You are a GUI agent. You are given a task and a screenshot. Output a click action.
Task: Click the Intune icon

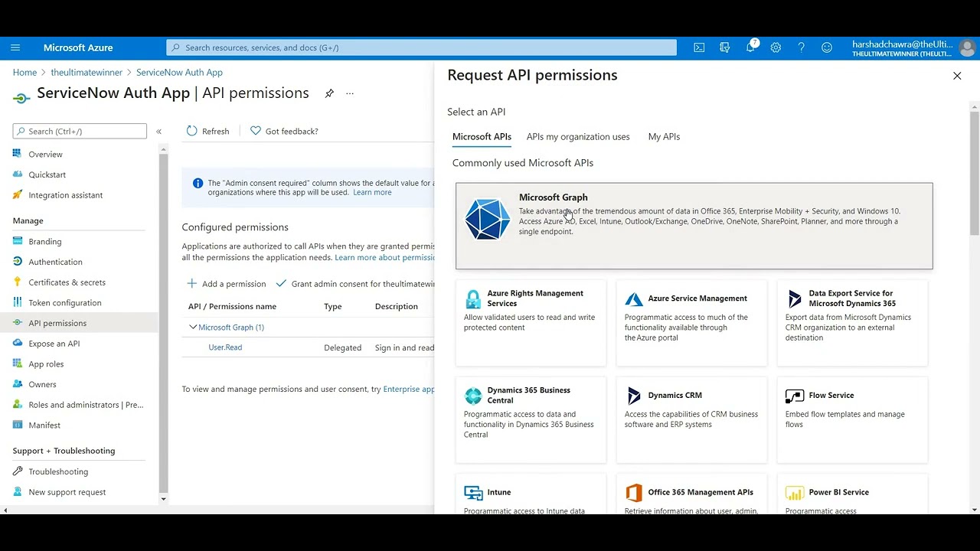point(473,493)
